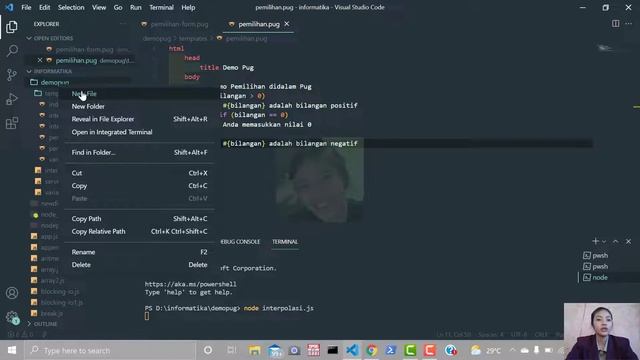Open the Edit menu
Image resolution: width=640 pixels, height=360 pixels.
coord(44,7)
